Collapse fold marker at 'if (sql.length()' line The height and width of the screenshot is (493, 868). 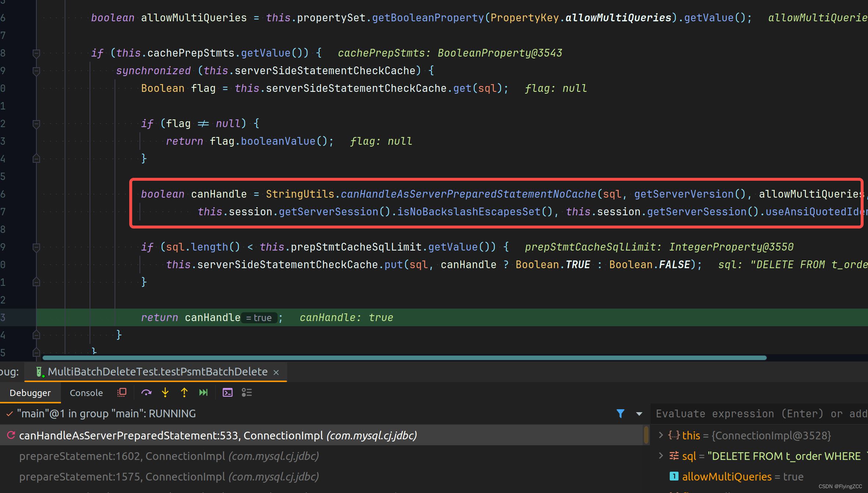36,247
